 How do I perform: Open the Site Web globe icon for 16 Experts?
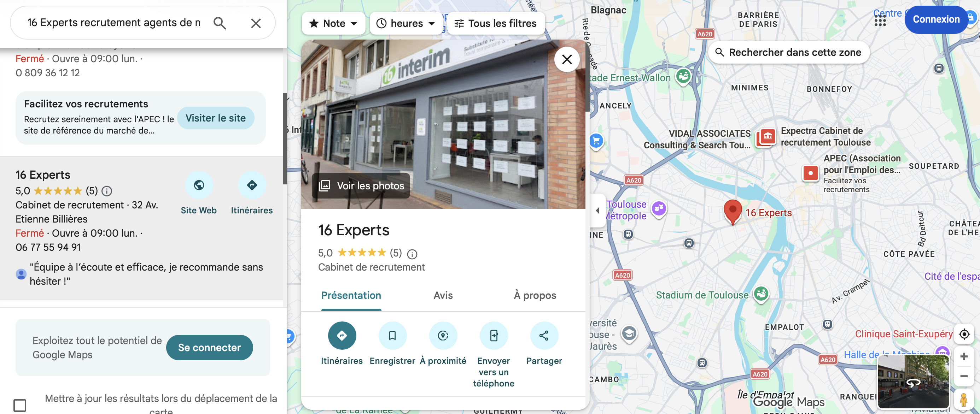pos(199,185)
